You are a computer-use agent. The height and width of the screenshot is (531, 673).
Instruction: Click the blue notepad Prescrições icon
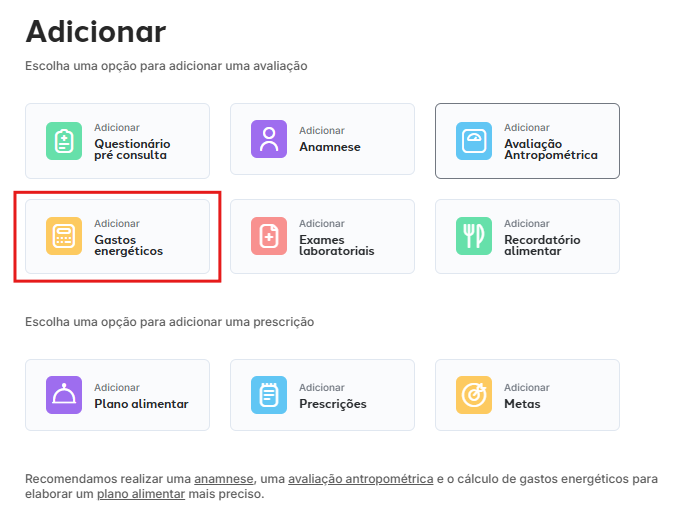click(269, 395)
